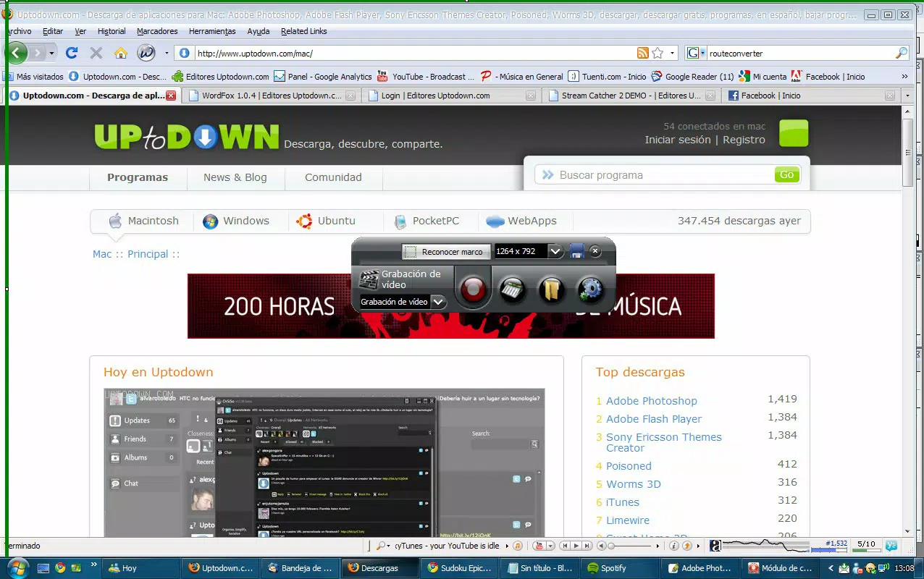Click the WordFox W toolbar icon

(x=146, y=53)
